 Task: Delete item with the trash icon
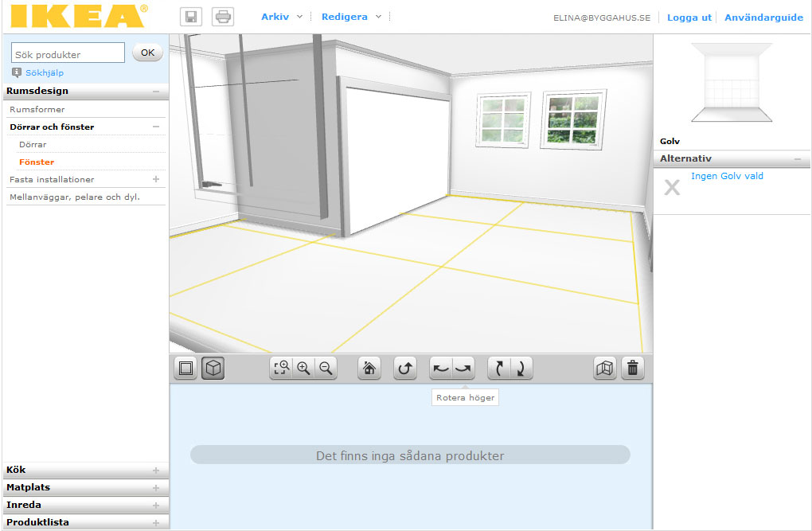coord(632,369)
